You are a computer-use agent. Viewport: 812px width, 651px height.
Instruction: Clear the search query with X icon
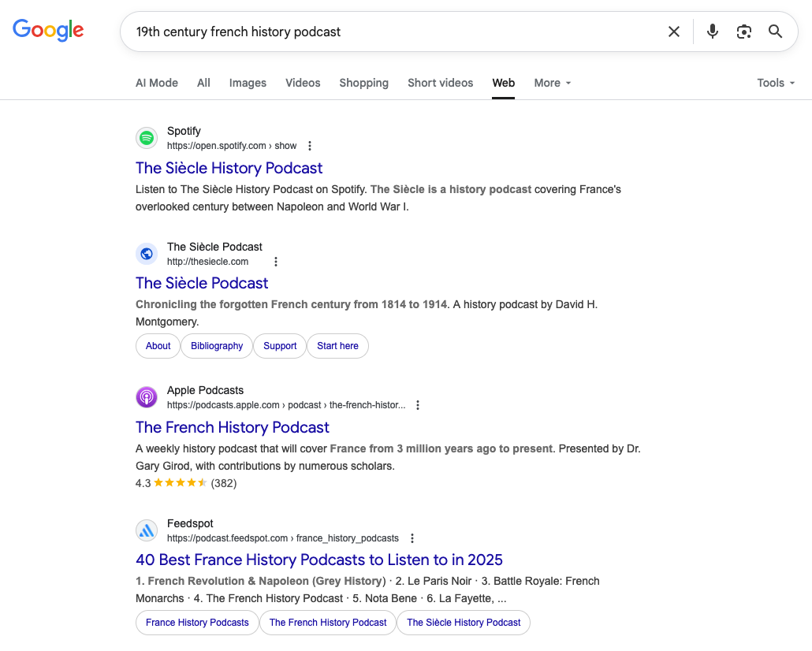point(674,32)
